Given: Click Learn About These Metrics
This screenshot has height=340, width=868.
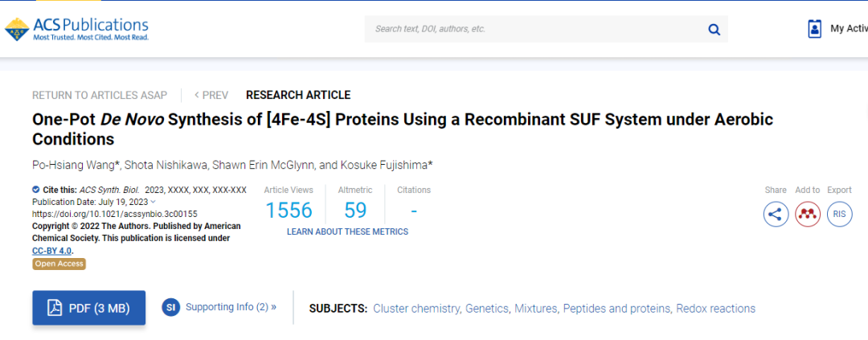Looking at the screenshot, I should click(347, 231).
